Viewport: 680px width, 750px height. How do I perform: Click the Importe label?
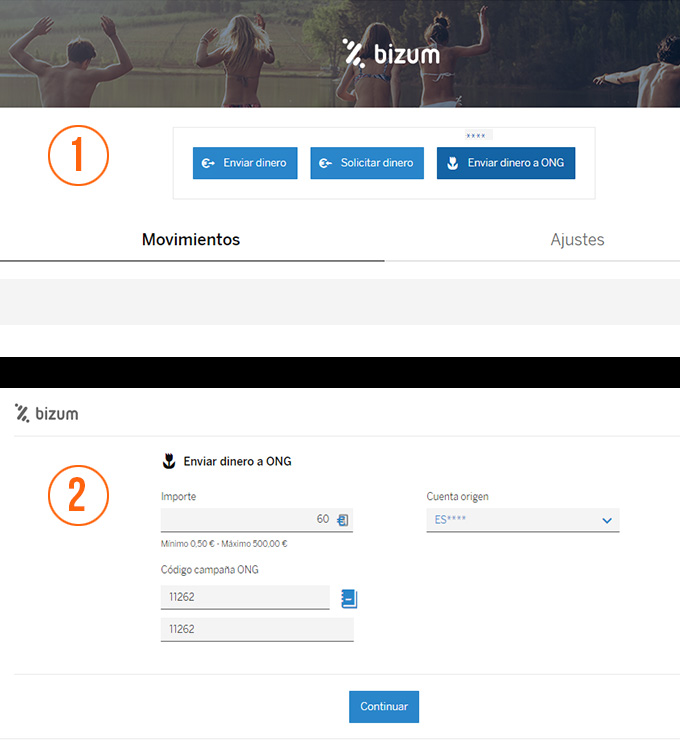point(178,496)
